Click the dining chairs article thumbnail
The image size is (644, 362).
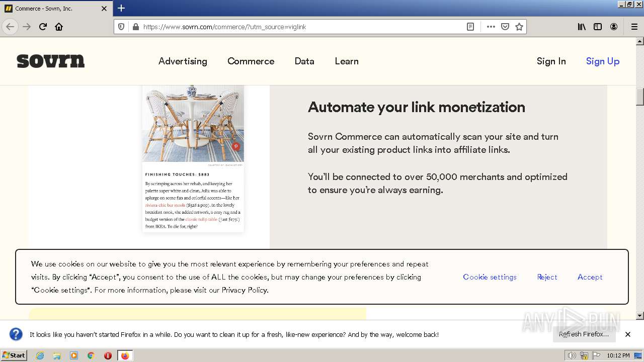pyautogui.click(x=193, y=123)
